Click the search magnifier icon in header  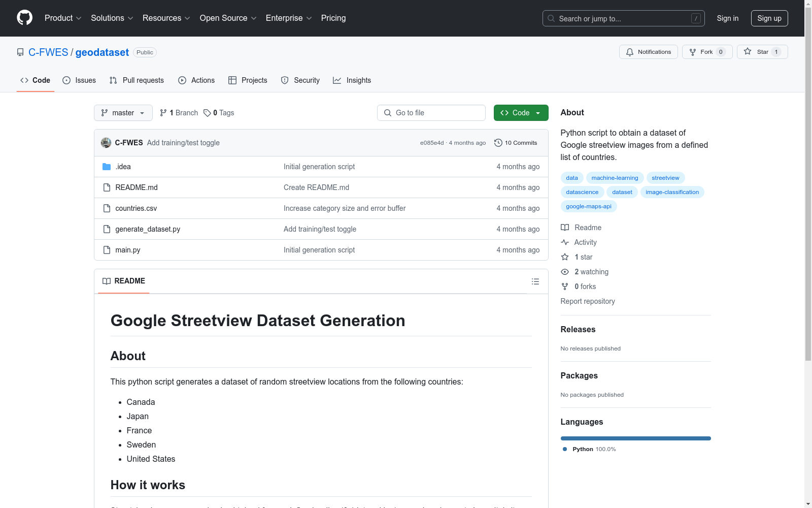click(x=551, y=18)
